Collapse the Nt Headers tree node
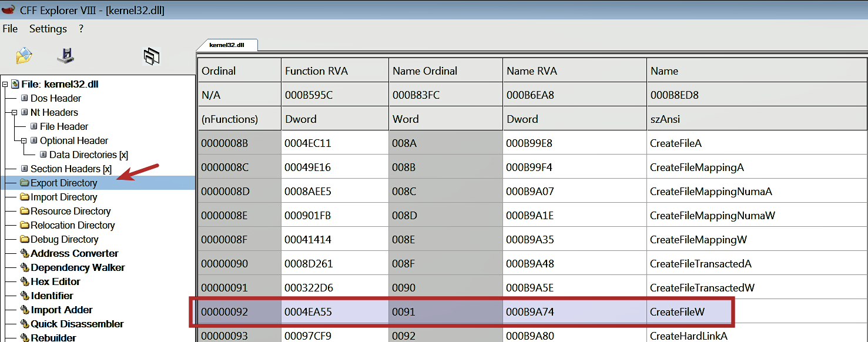Viewport: 868px width, 342px height. click(x=15, y=112)
